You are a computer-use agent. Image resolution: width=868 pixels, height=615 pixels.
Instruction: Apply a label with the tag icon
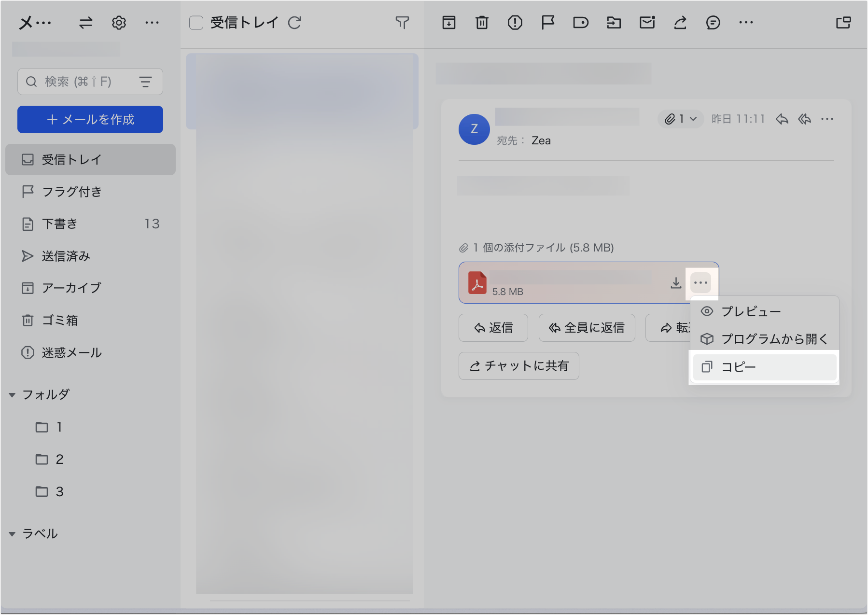tap(580, 23)
